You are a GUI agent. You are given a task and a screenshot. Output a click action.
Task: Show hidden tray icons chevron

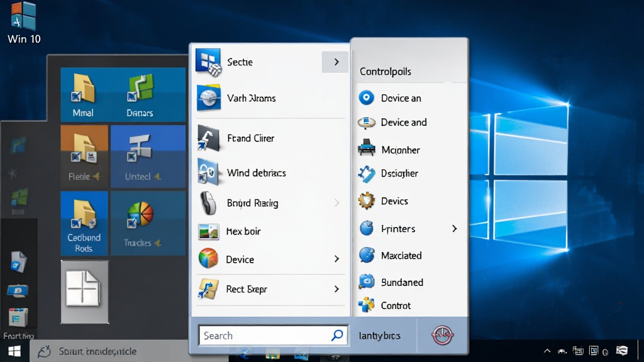tap(547, 351)
